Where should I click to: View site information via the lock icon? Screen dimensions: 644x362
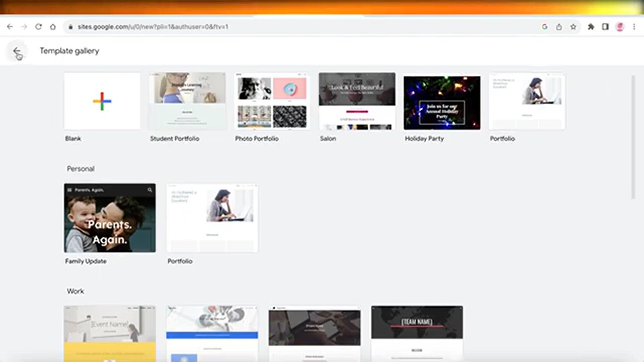click(x=70, y=27)
